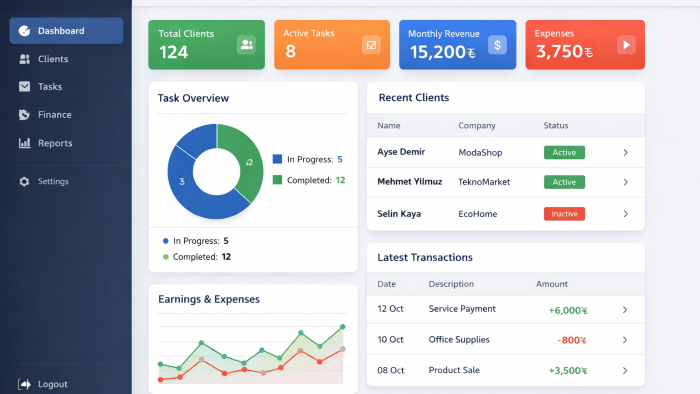
Task: Click the Description column header
Action: pos(451,284)
